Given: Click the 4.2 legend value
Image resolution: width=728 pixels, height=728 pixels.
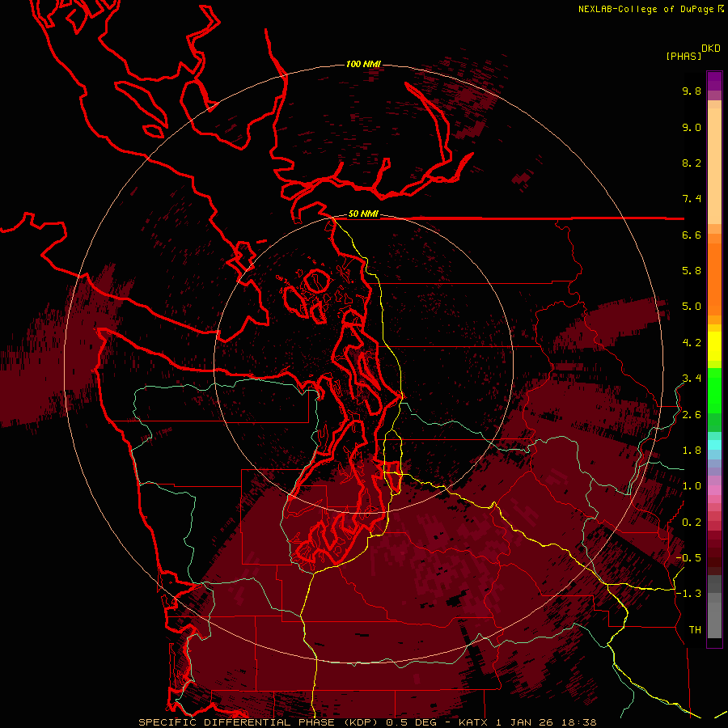Looking at the screenshot, I should (x=692, y=343).
